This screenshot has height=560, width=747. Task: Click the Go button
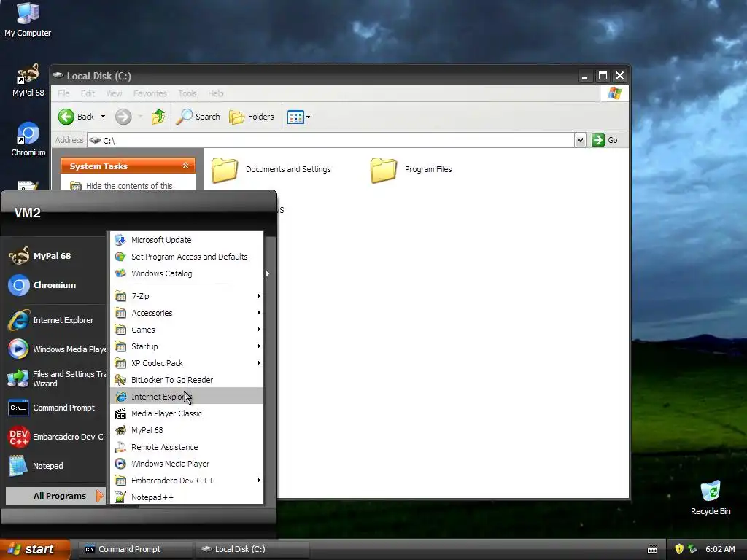point(605,140)
